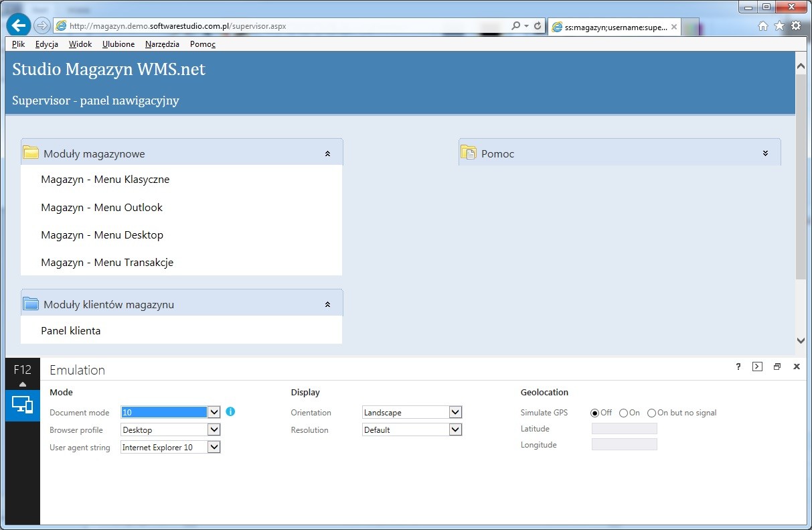812x530 pixels.
Task: Click the browser address bar URL
Action: 178,26
